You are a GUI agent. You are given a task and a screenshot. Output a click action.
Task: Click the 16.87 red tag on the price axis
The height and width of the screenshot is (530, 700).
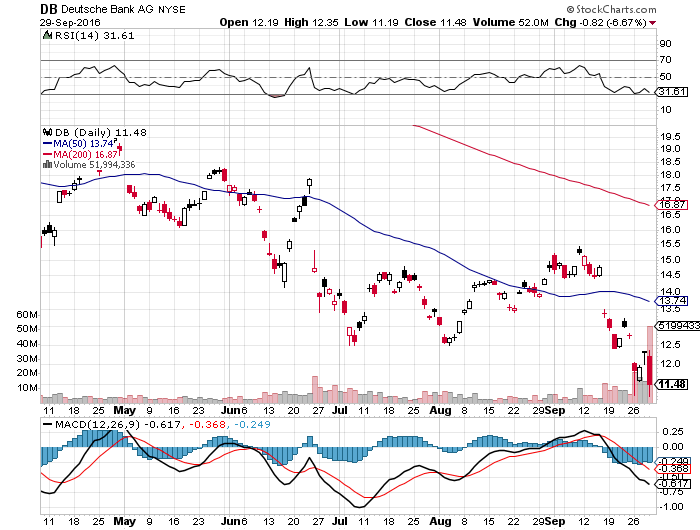[672, 204]
